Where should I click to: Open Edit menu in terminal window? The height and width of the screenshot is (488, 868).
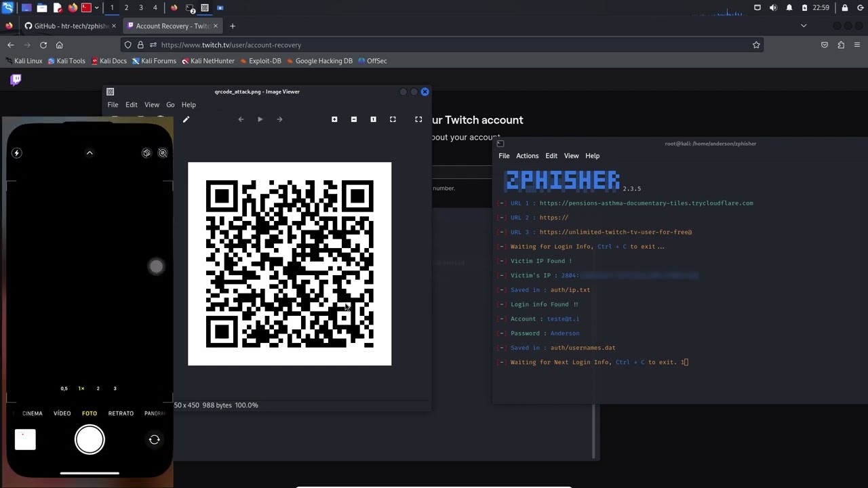pyautogui.click(x=551, y=156)
